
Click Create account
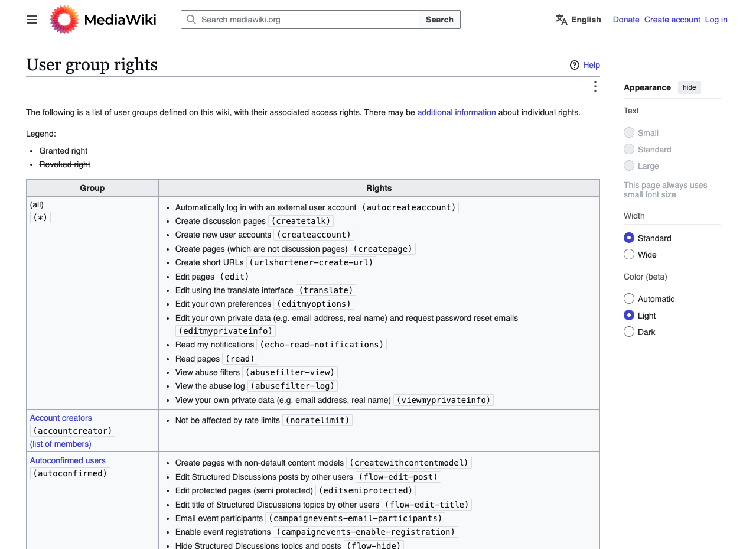tap(672, 20)
